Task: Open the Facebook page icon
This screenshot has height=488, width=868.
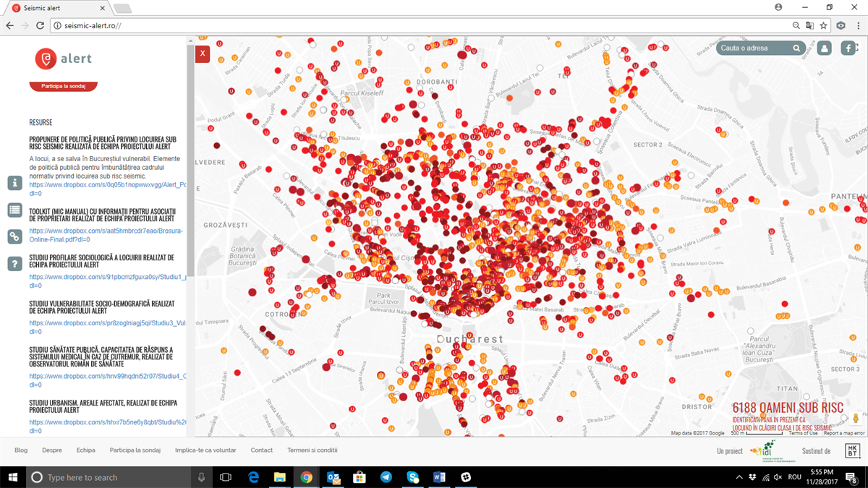Action: pyautogui.click(x=848, y=48)
